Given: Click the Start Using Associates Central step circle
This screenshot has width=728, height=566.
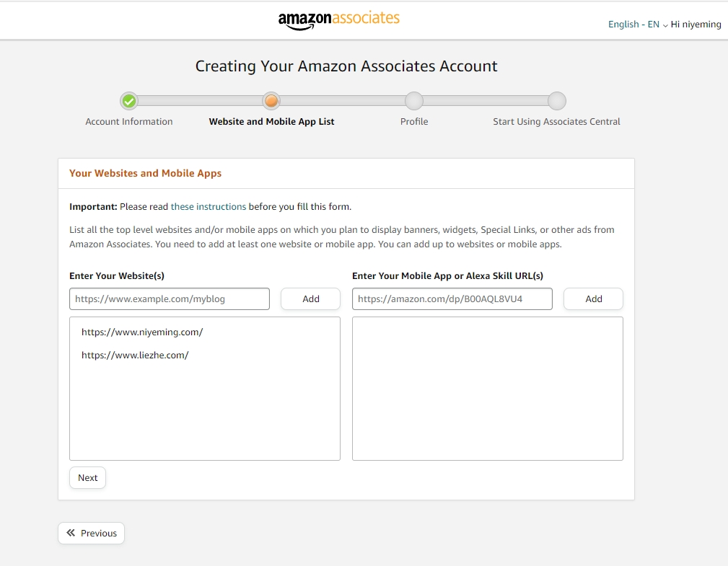Looking at the screenshot, I should [557, 101].
